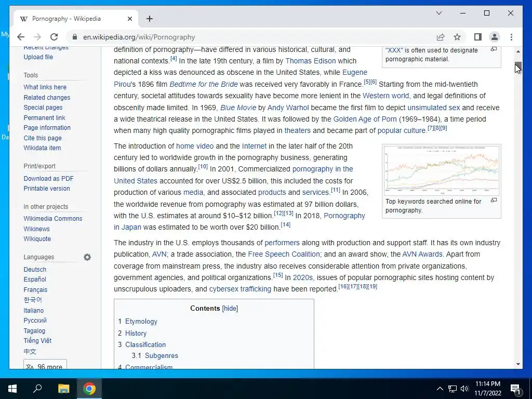532x399 pixels.
Task: Click the forward navigation arrow
Action: [x=37, y=37]
